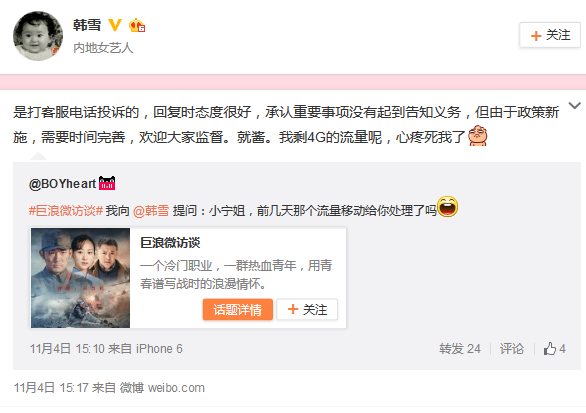The image size is (586, 413).
Task: Open 韩雪's baby photo avatar
Action: pyautogui.click(x=38, y=36)
